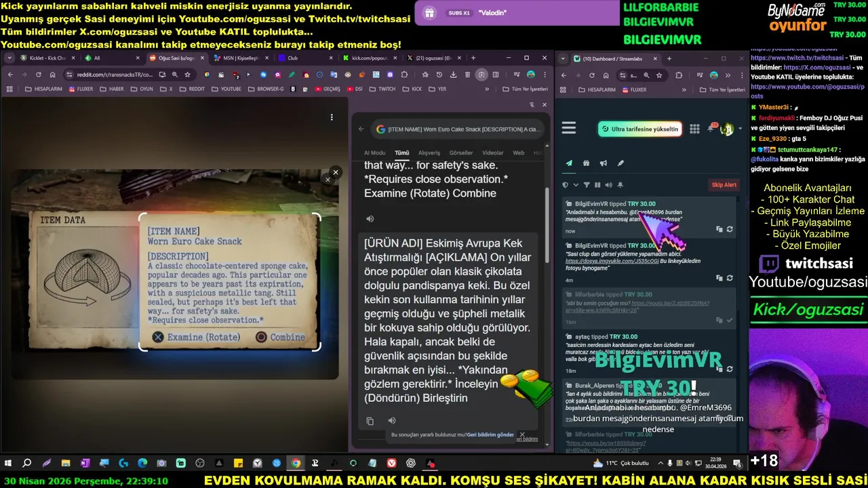Select the paper plane recent events tab
Viewport: 868px width, 488px height.
[569, 163]
